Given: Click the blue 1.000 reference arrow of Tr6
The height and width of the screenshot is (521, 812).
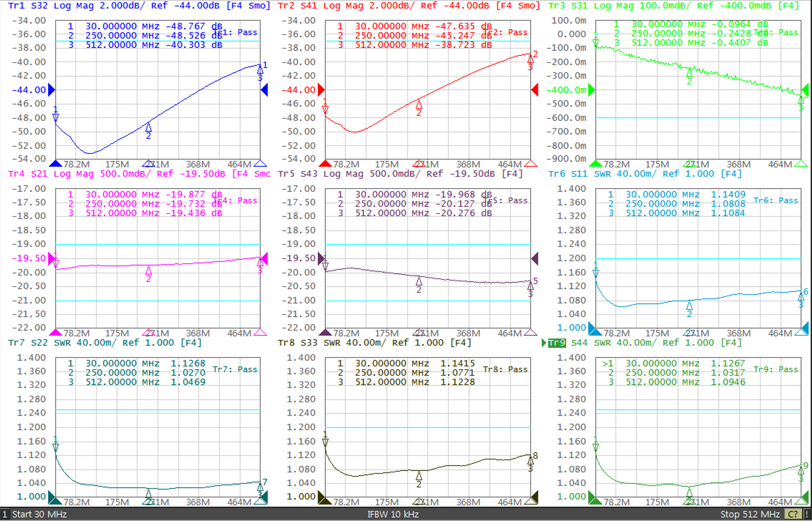Looking at the screenshot, I should pos(592,327).
